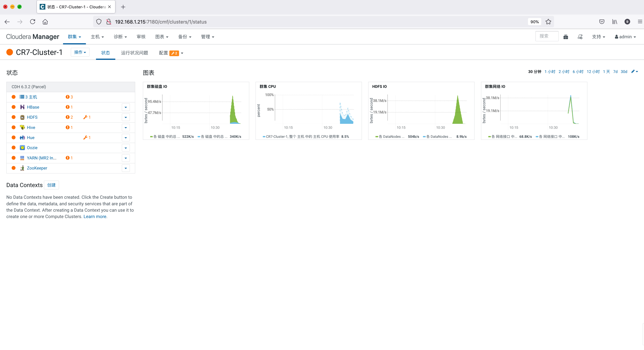Image resolution: width=644 pixels, height=350 pixels.
Task: Switch to the 运行状况问题 tab
Action: [134, 53]
